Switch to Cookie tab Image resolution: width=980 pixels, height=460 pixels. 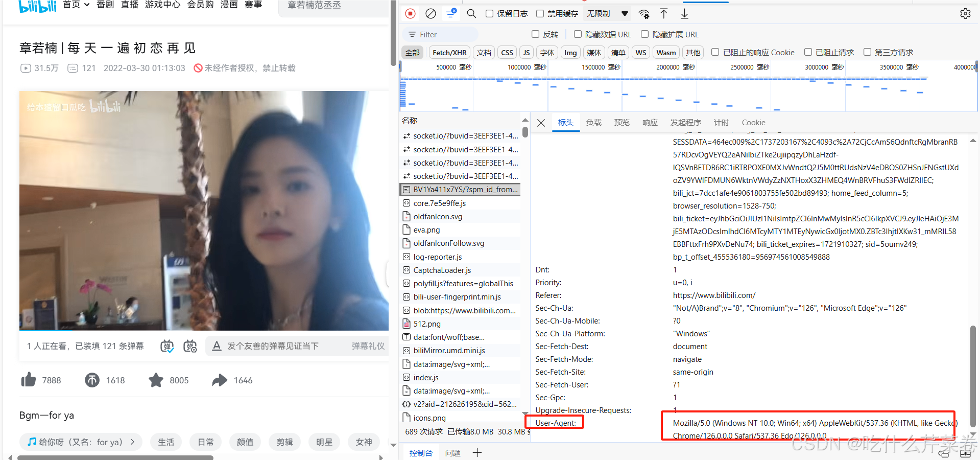[x=753, y=123]
